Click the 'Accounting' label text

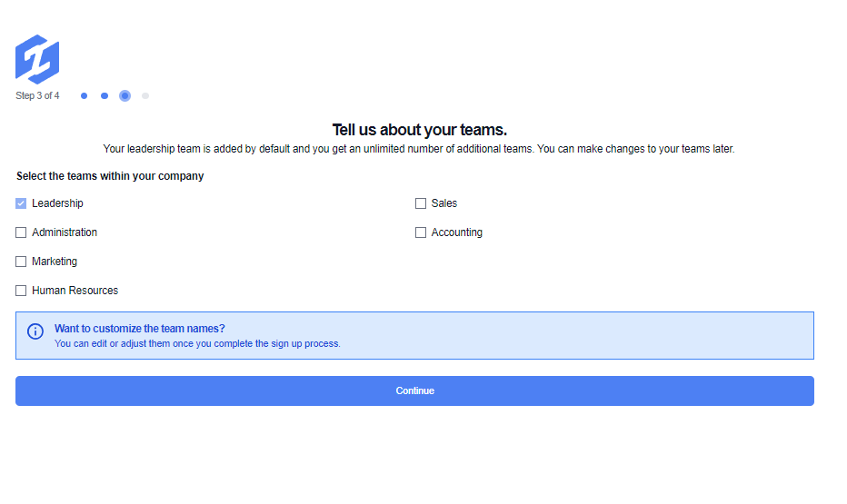(456, 232)
